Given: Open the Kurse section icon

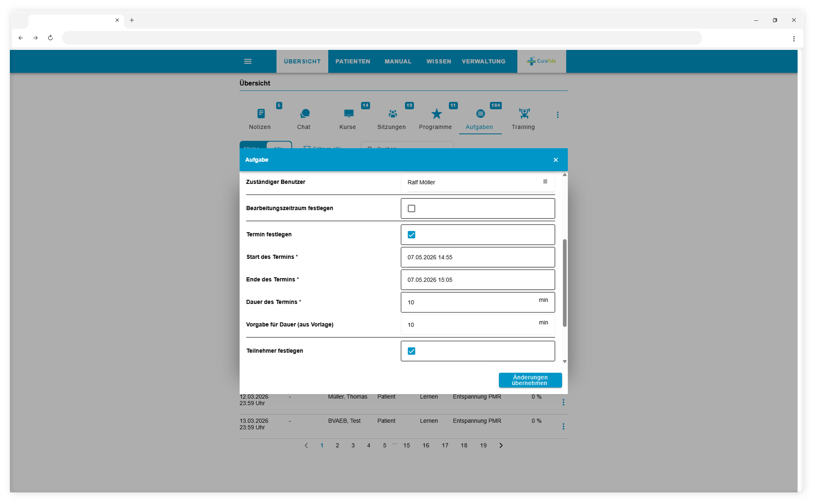Looking at the screenshot, I should click(x=349, y=114).
